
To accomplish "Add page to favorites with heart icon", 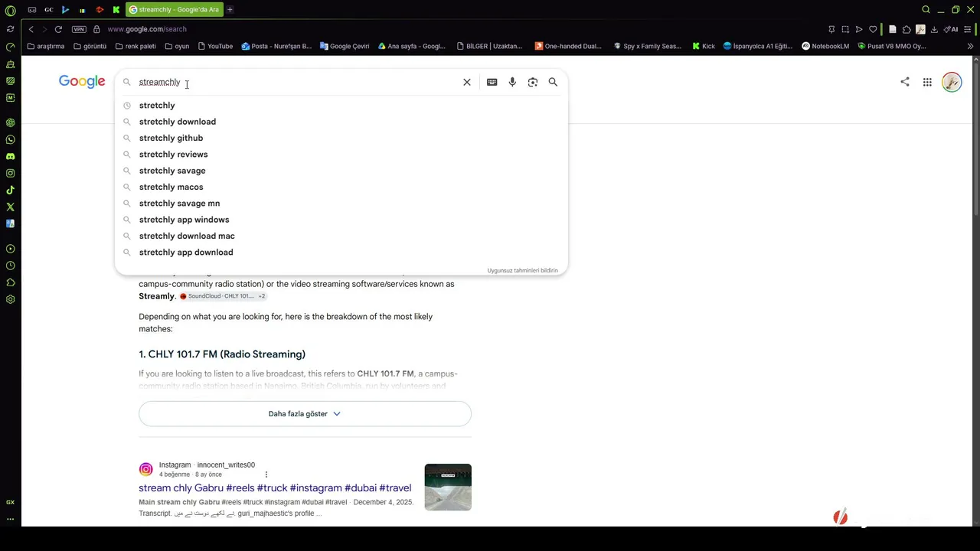I will click(873, 29).
